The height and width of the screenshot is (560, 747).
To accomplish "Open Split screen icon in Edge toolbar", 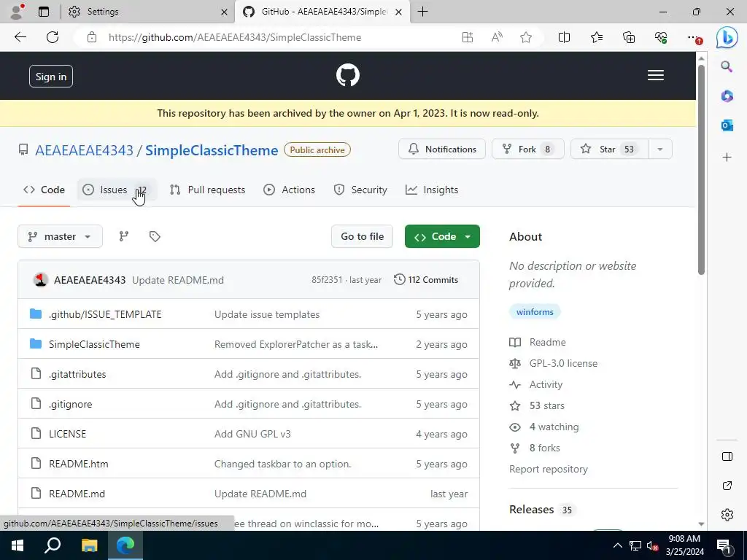I will pos(564,37).
